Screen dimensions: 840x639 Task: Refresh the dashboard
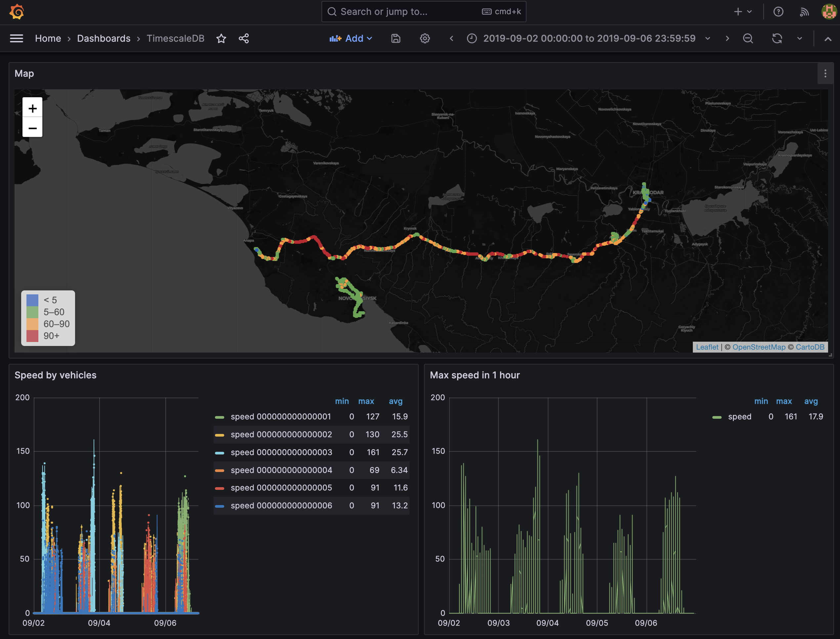pos(777,38)
